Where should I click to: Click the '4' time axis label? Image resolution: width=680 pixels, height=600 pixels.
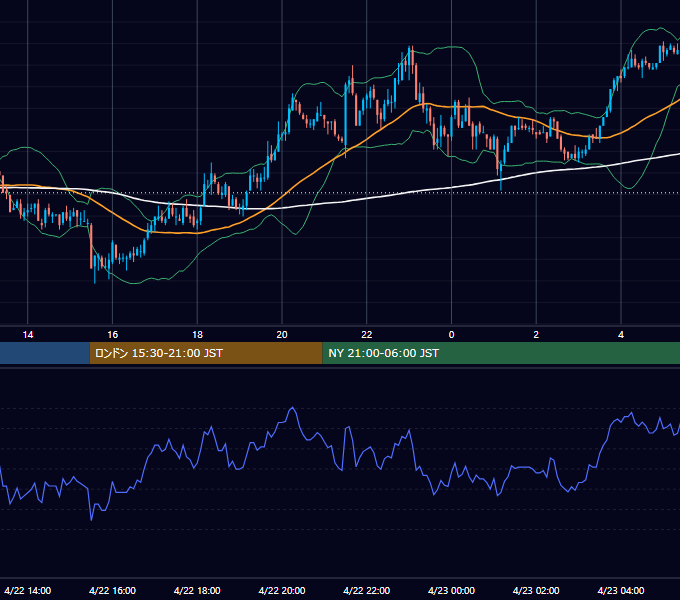621,334
